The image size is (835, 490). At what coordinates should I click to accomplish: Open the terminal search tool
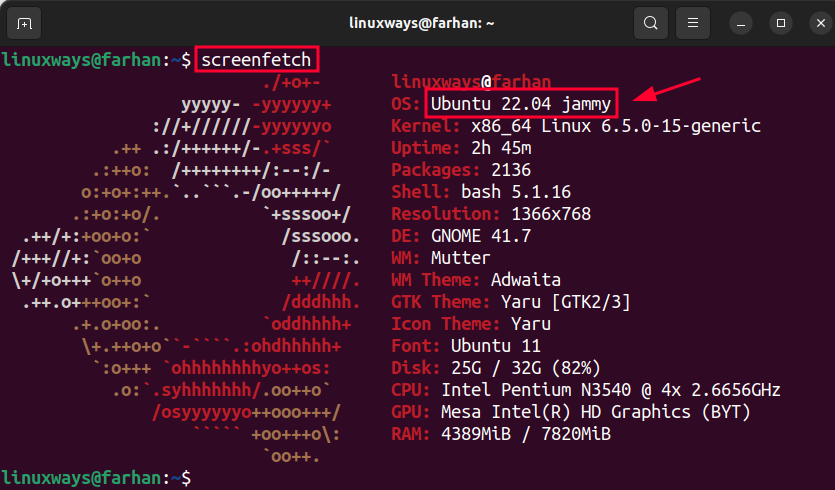tap(650, 23)
